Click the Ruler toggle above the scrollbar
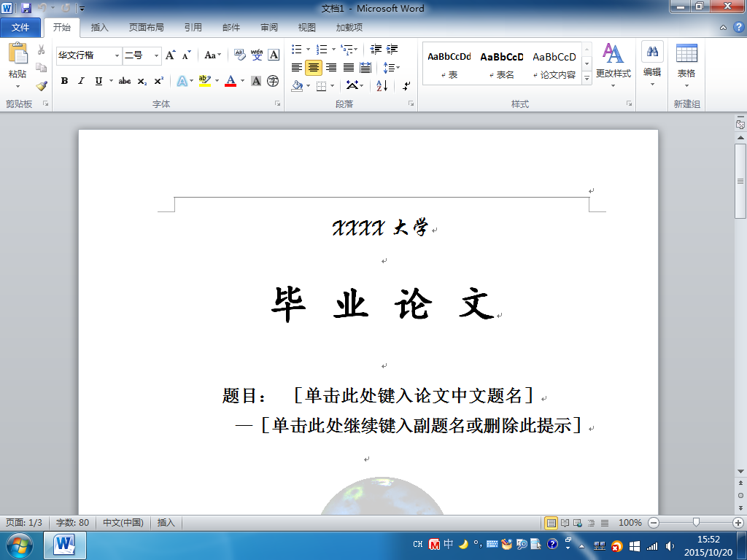This screenshot has height=560, width=747. (x=740, y=124)
